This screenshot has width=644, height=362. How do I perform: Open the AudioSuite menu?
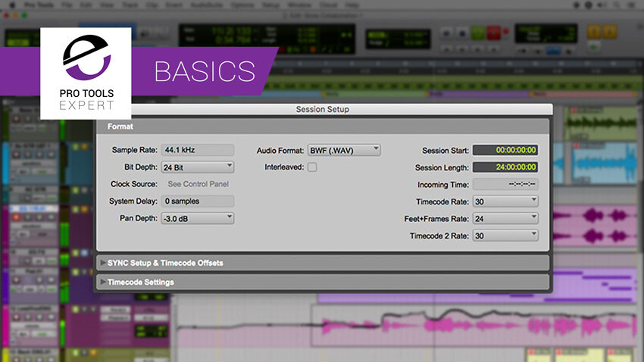[x=207, y=5]
